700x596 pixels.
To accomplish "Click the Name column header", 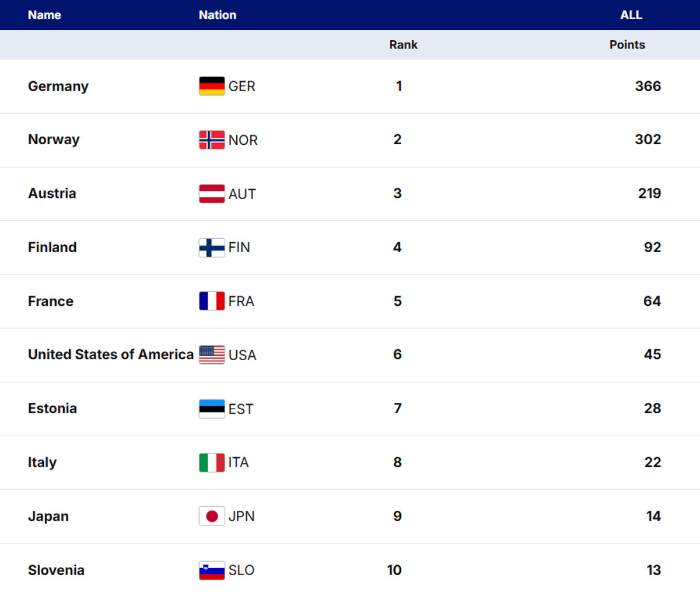I will tap(44, 15).
